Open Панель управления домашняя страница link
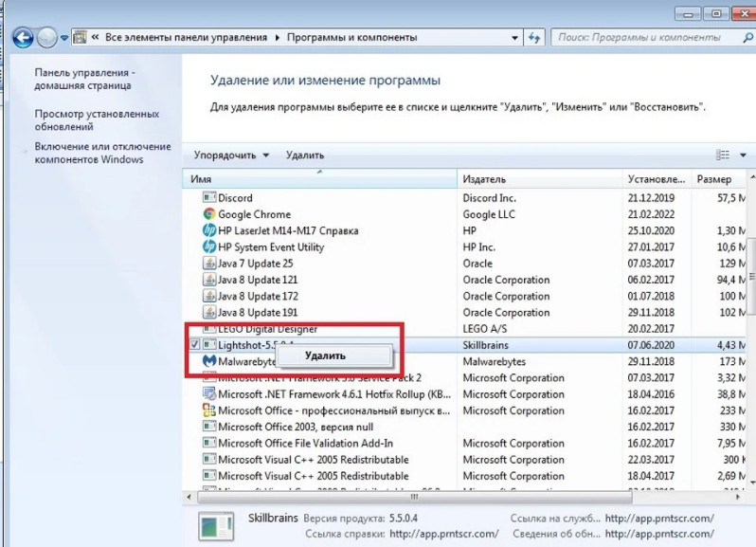This screenshot has height=547, width=756. (84, 80)
